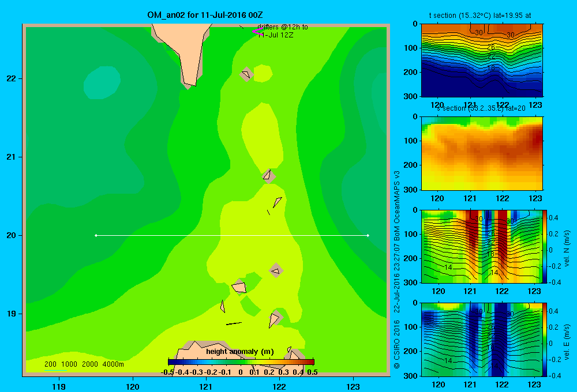The width and height of the screenshot is (577, 392).
Task: Click the "18" contour label in temperature section
Action: (x=490, y=68)
